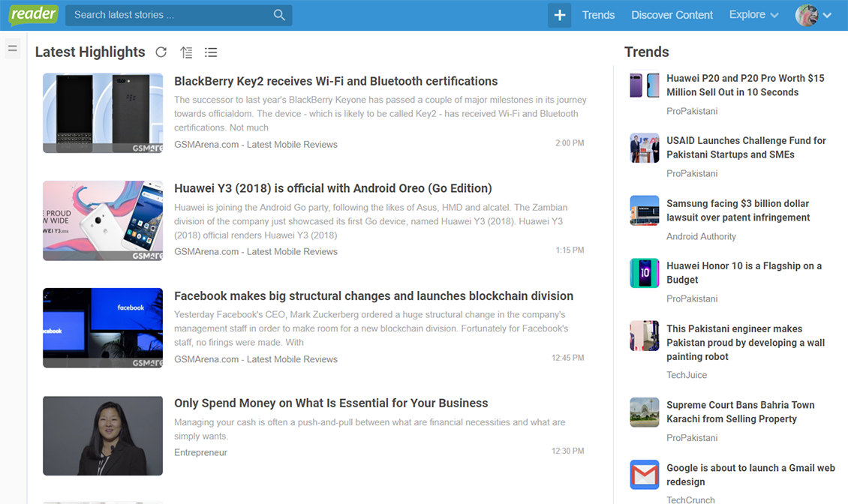Open Only Spend Money article

coord(331,403)
